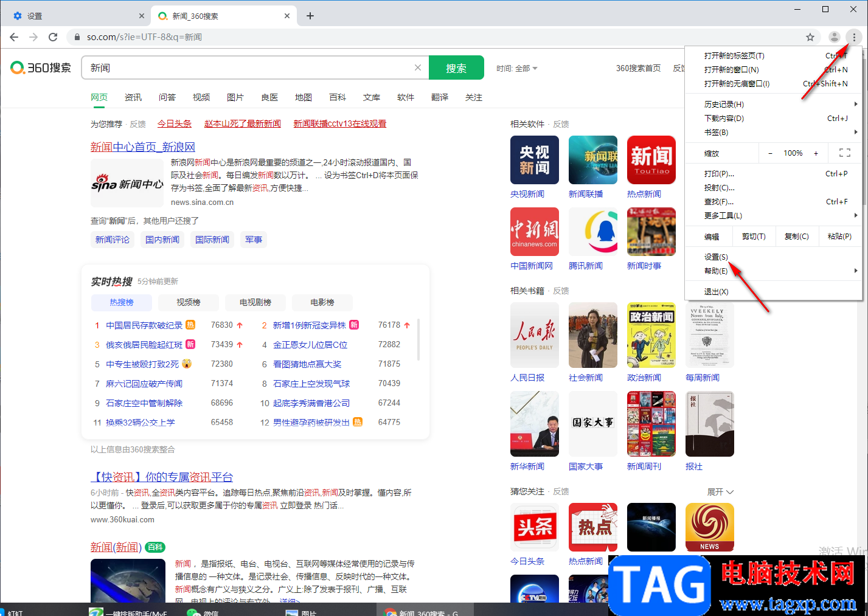Screen dimensions: 868x616
Task: Click 剪切(T) in edit row
Action: (754, 237)
